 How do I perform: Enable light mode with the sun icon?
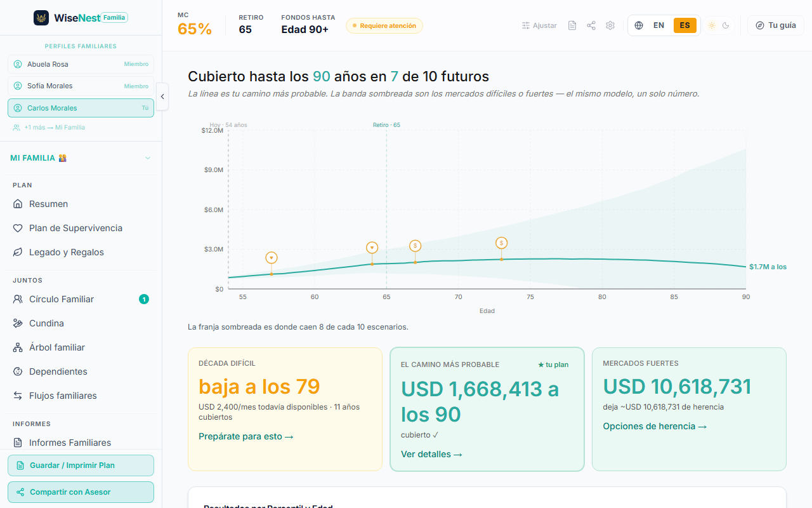tap(712, 25)
